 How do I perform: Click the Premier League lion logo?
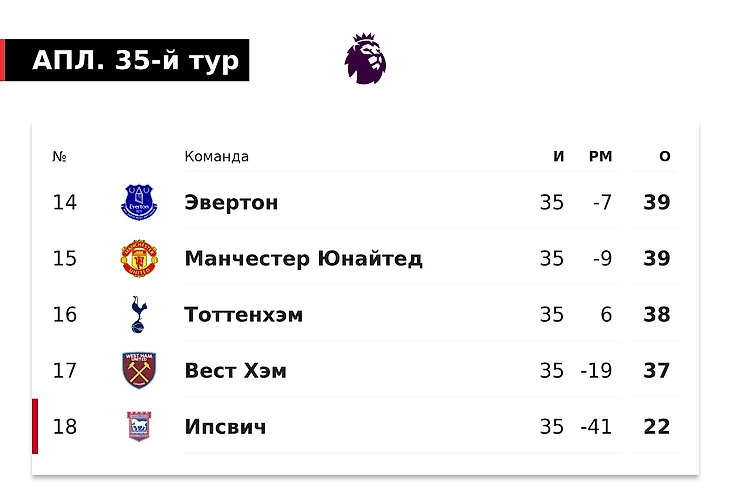(x=365, y=58)
